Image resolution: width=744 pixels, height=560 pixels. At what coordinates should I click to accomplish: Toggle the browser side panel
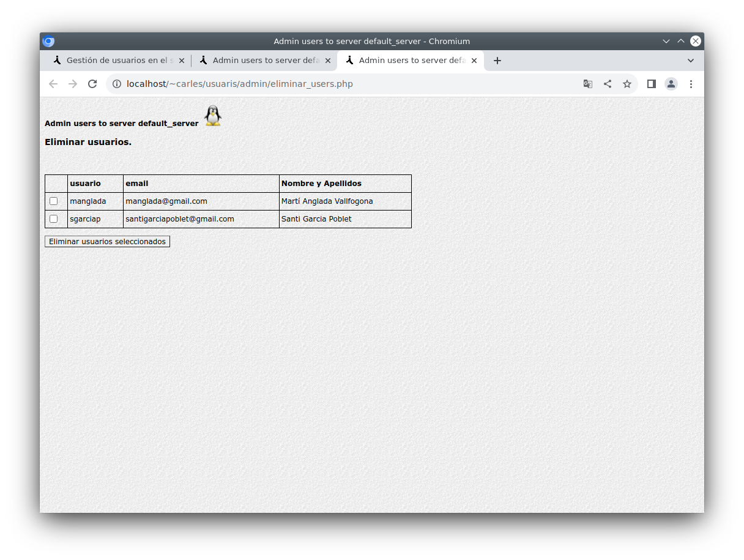point(652,84)
